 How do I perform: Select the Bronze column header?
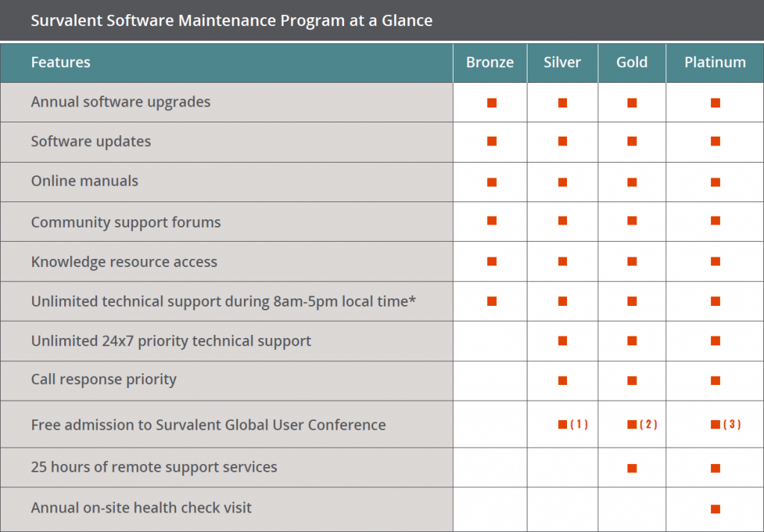489,63
